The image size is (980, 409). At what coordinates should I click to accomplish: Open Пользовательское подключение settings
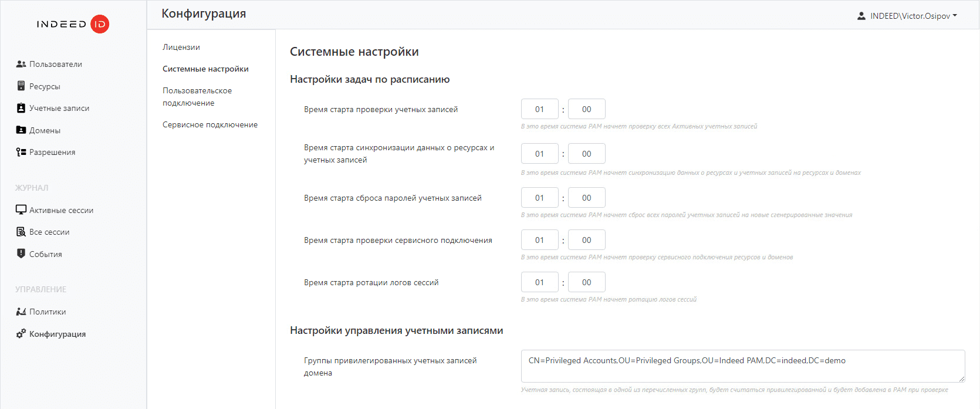(x=197, y=97)
